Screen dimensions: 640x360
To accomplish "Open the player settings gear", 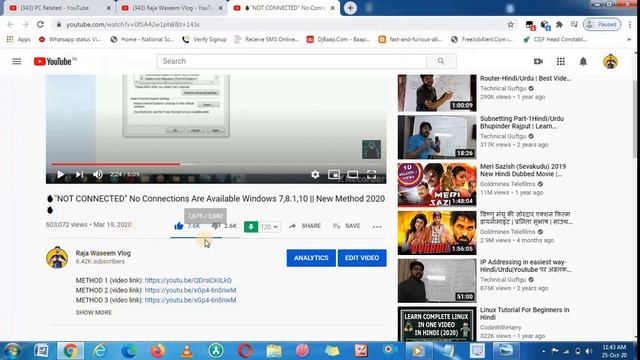I will [x=315, y=174].
